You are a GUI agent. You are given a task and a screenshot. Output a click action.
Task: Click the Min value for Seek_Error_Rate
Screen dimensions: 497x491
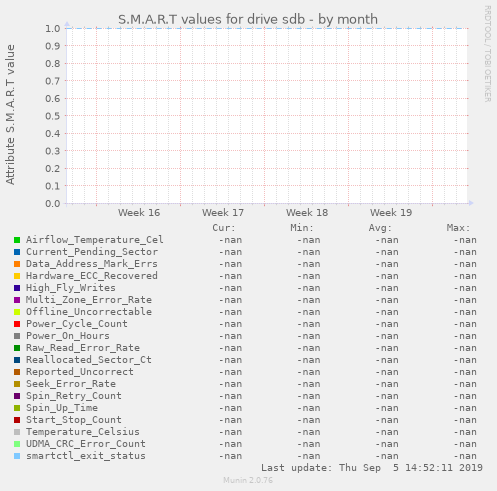pos(309,384)
